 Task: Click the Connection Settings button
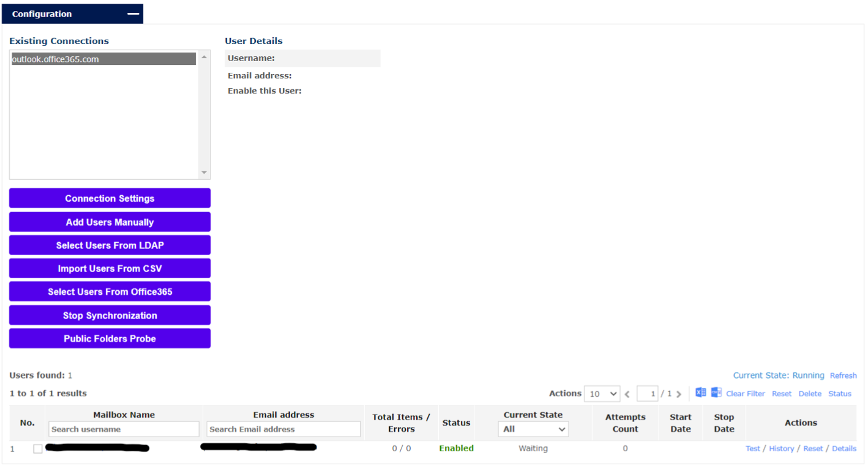pyautogui.click(x=110, y=198)
